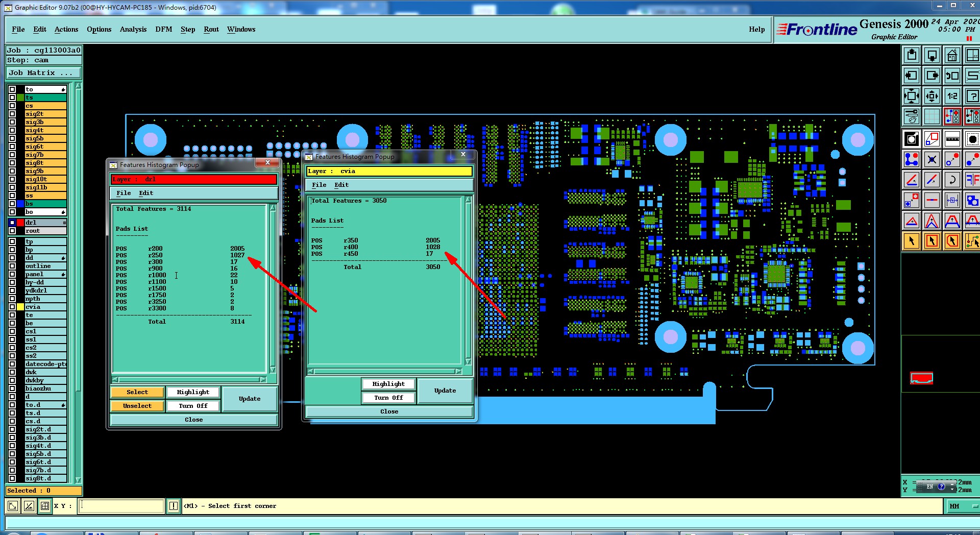Toggle the checkbox for layer ts
The width and height of the screenshot is (980, 535).
tap(12, 98)
